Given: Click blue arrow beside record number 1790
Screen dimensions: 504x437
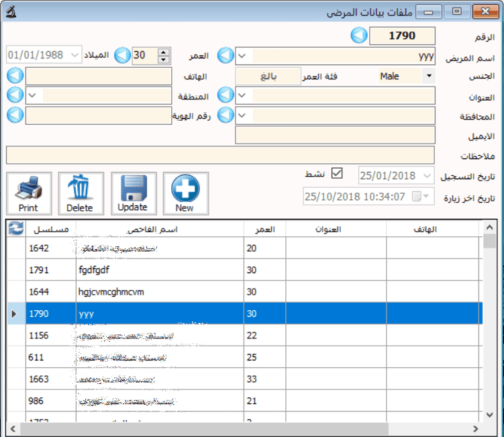Looking at the screenshot, I should [359, 36].
